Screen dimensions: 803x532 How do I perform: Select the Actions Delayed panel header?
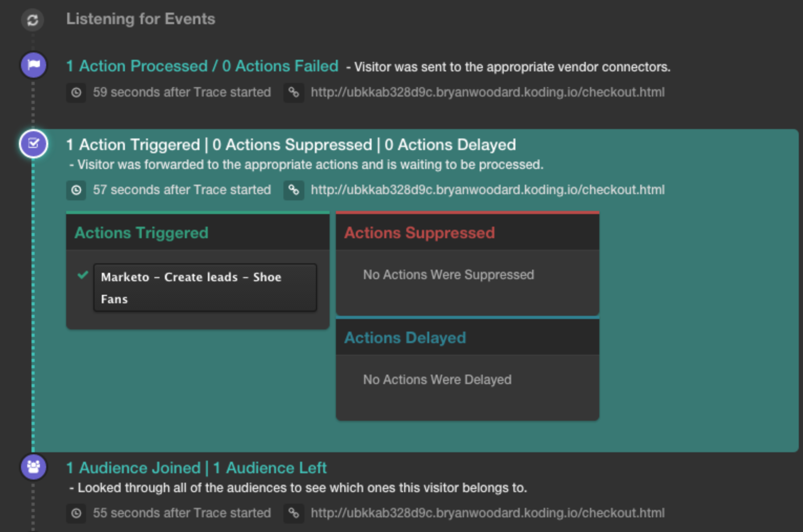(x=467, y=338)
